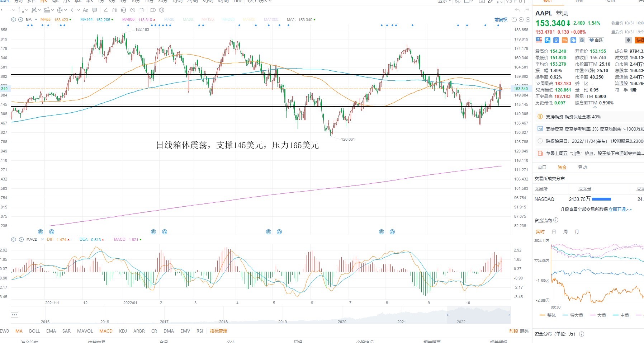Image resolution: width=644 pixels, height=343 pixels.
Task: Open MACD indicator settings gear
Action: pos(14,239)
